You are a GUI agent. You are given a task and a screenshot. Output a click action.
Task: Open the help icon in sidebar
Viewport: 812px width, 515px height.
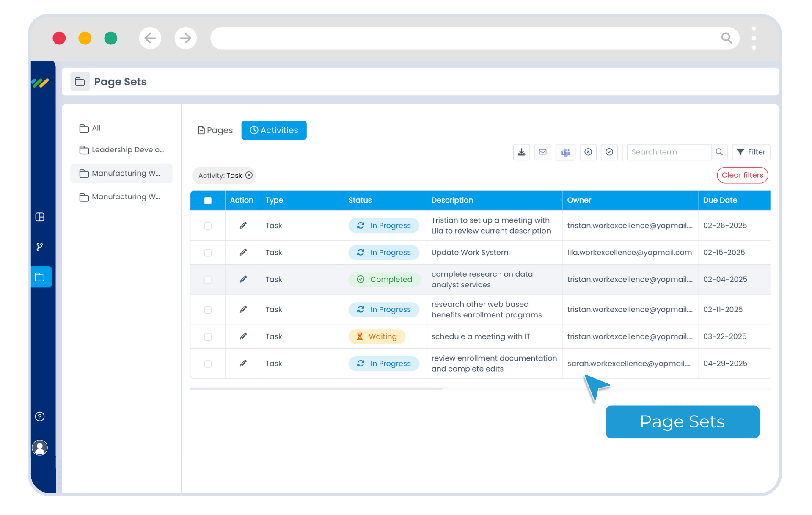[40, 416]
